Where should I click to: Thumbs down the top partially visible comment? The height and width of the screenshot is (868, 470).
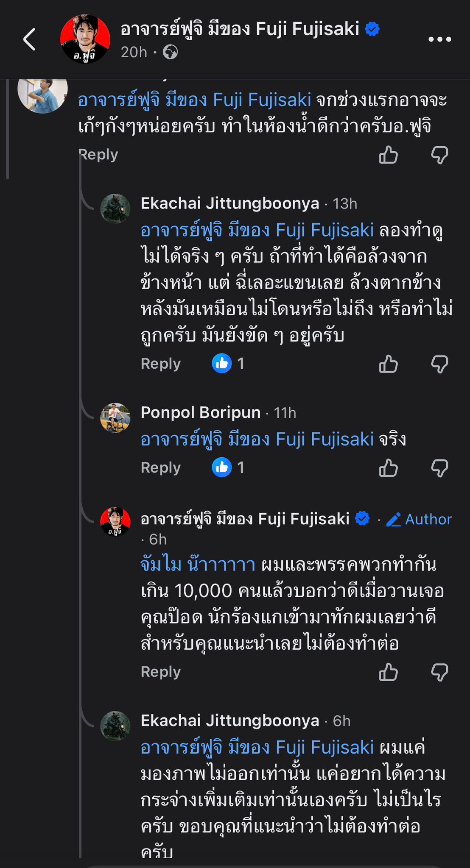coord(439,155)
